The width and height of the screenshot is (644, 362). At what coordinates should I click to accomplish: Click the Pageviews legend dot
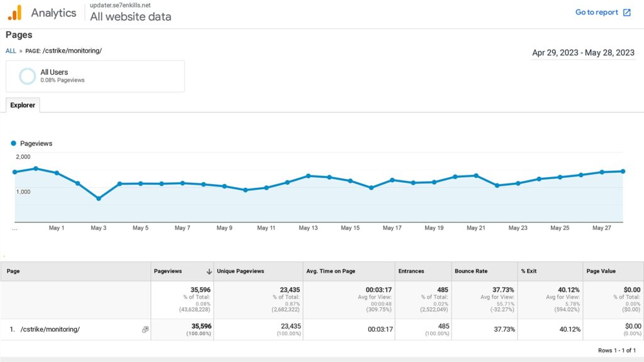point(14,143)
